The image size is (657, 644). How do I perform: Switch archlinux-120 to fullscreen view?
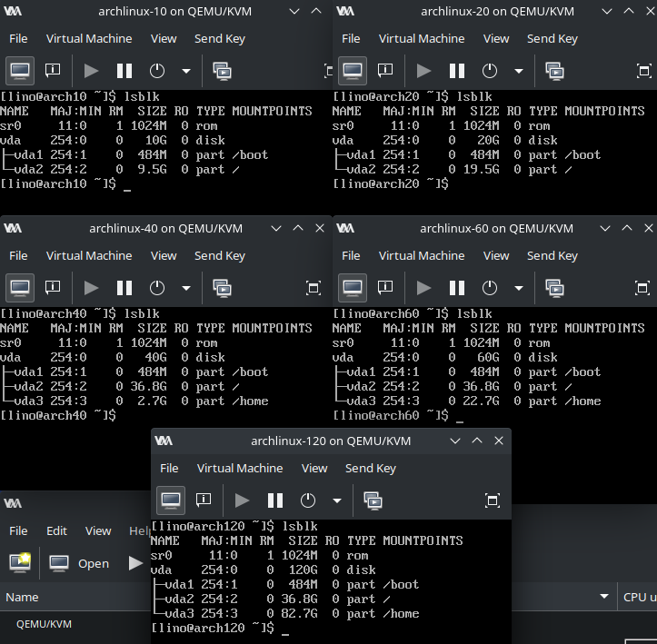[x=493, y=500]
